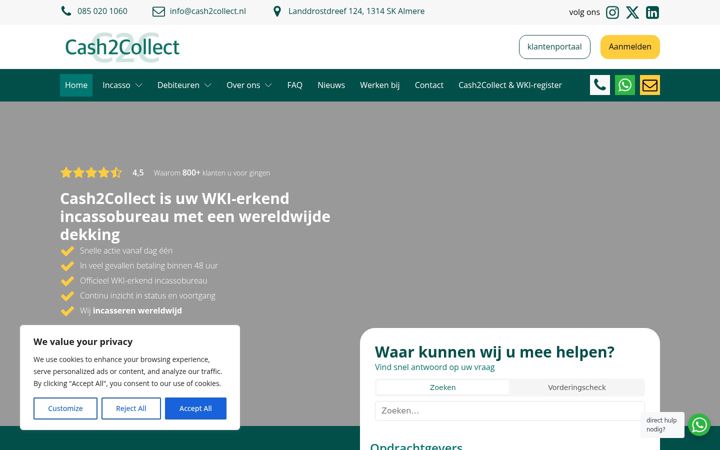720x450 pixels.
Task: Click the phone icon beside 085 020 1060
Action: 66,11
